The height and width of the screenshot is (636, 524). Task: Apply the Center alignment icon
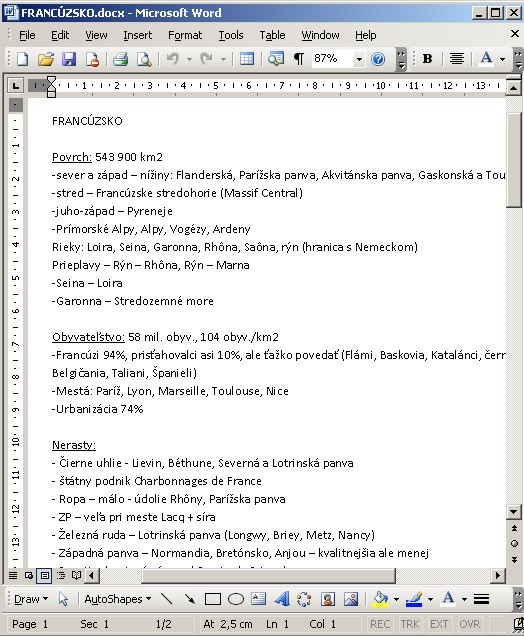click(457, 59)
